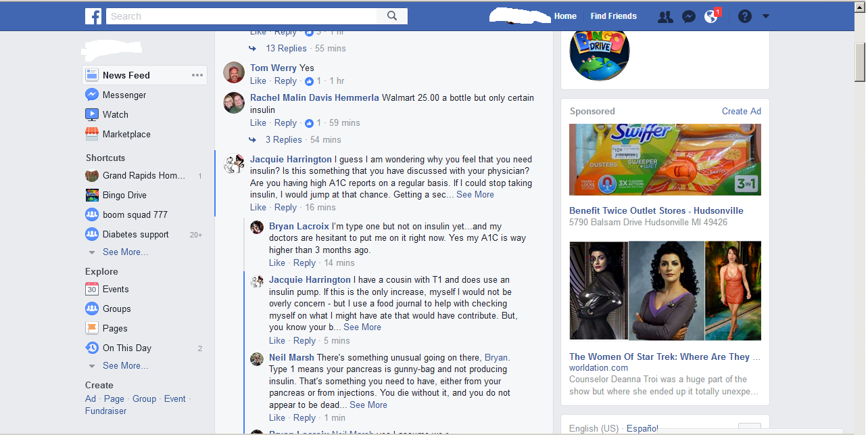
Task: Click the Diabetes support 20+ counter
Action: tap(196, 235)
